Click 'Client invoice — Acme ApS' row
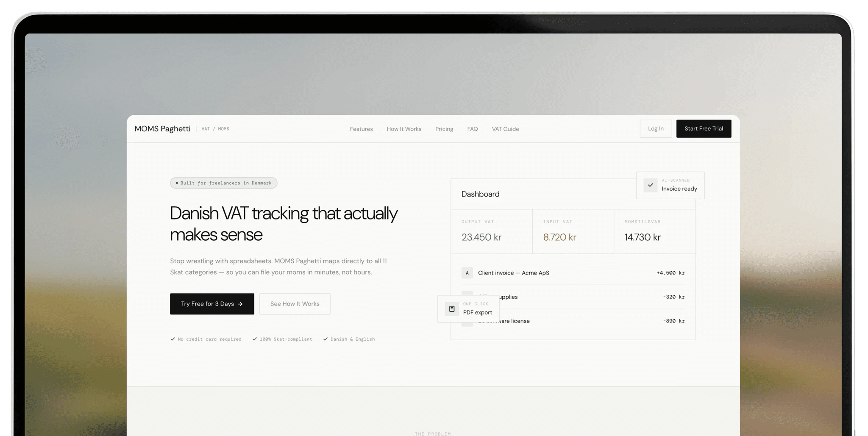This screenshot has width=868, height=436. click(x=573, y=273)
